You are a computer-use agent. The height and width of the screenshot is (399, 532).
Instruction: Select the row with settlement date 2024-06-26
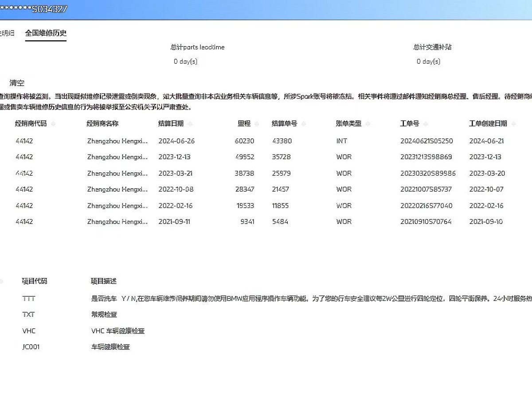point(176,141)
